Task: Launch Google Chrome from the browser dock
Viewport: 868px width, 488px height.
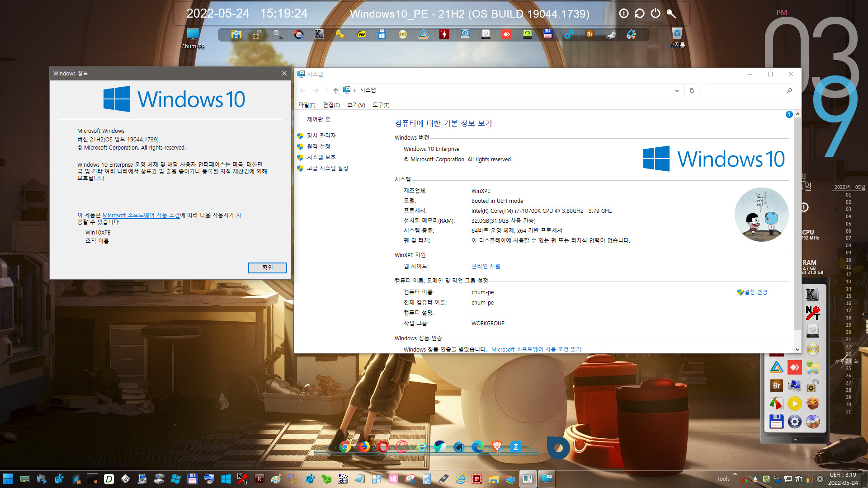Action: [345, 447]
